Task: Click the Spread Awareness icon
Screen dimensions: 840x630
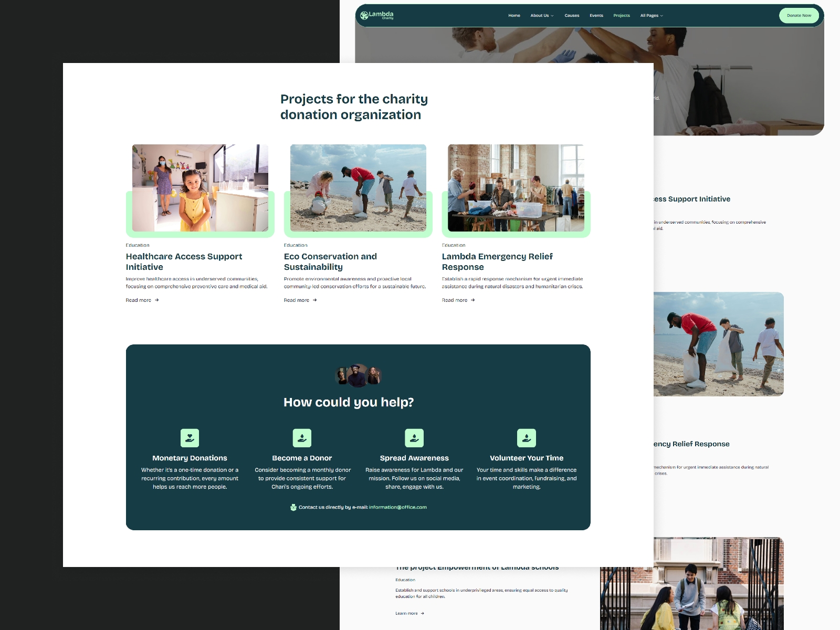Action: pos(414,438)
